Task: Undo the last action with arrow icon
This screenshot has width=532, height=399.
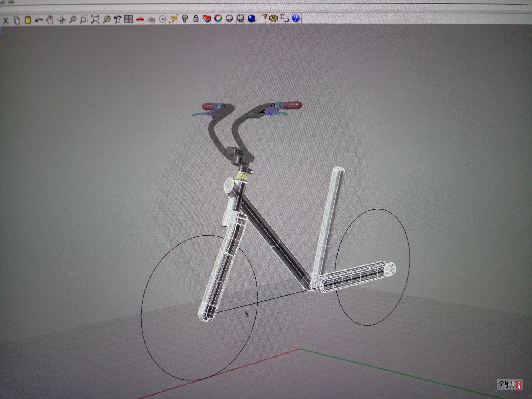Action: [39, 20]
